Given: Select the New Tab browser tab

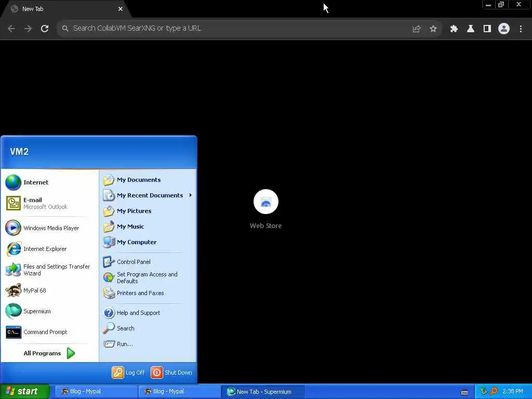Looking at the screenshot, I should [x=66, y=9].
